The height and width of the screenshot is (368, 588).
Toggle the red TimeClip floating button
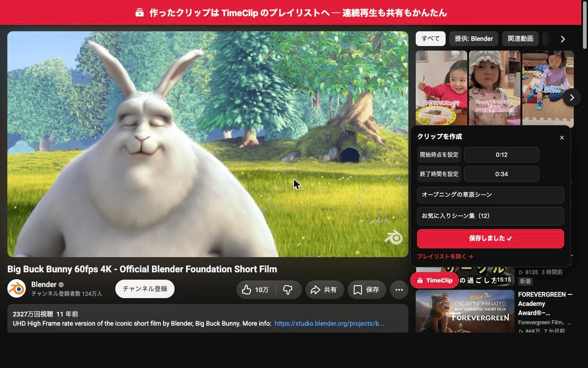pyautogui.click(x=434, y=280)
